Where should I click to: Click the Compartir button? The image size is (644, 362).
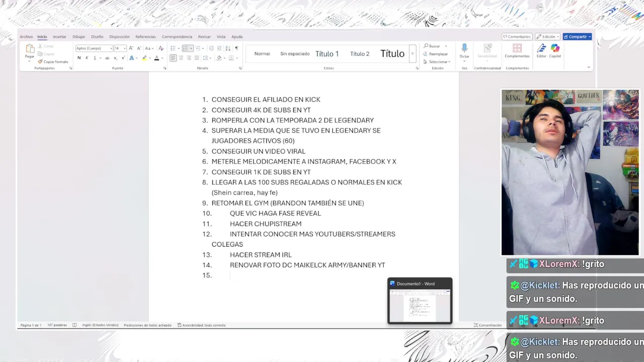tap(577, 37)
